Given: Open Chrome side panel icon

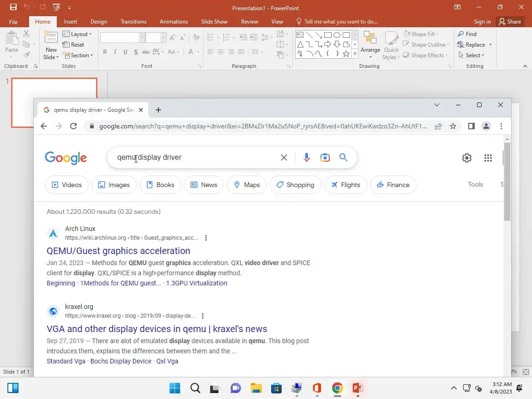Looking at the screenshot, I should coord(471,126).
